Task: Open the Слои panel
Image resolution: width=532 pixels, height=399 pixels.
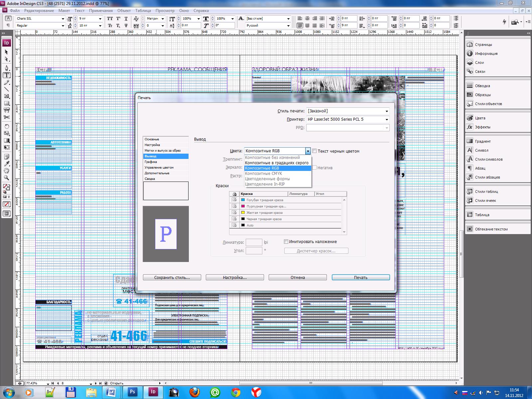Action: pyautogui.click(x=479, y=63)
